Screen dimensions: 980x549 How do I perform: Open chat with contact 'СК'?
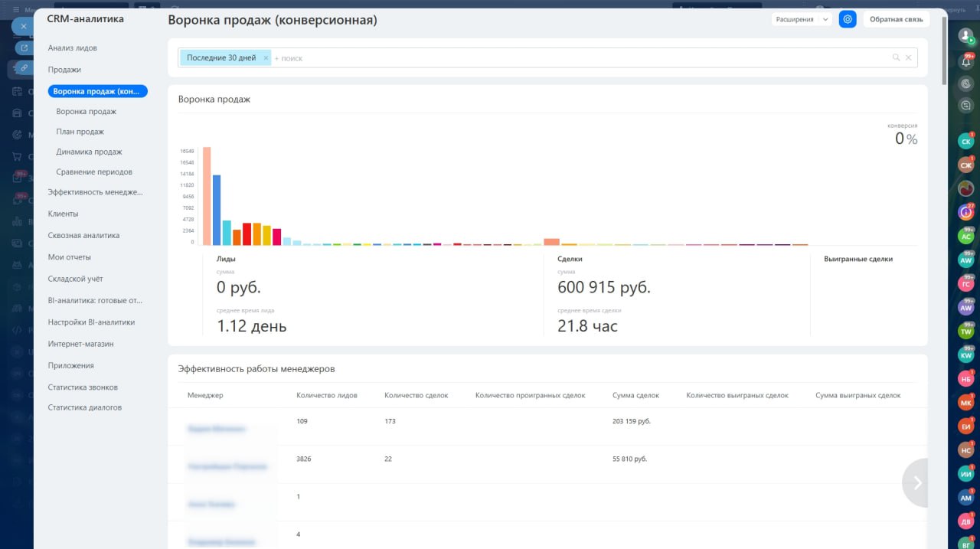[965, 142]
